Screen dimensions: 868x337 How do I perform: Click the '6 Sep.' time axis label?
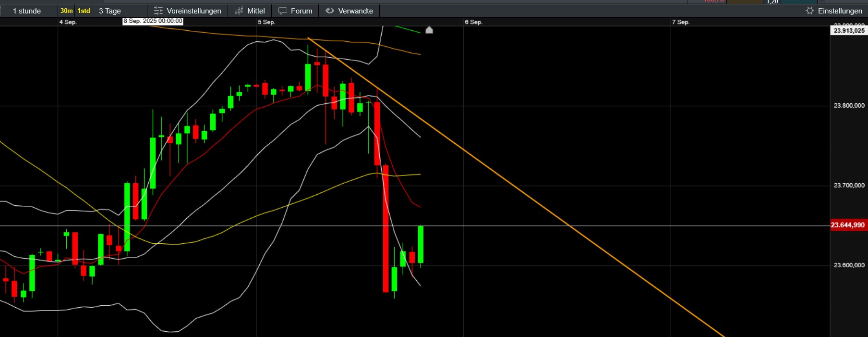tap(473, 22)
